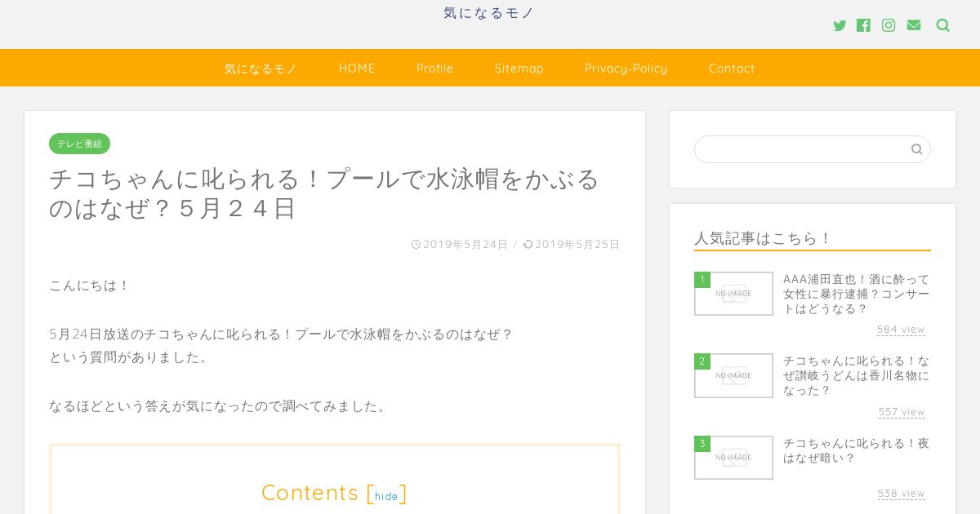The width and height of the screenshot is (980, 514).
Task: Click the site title 気になるモノ at top
Action: point(488,13)
